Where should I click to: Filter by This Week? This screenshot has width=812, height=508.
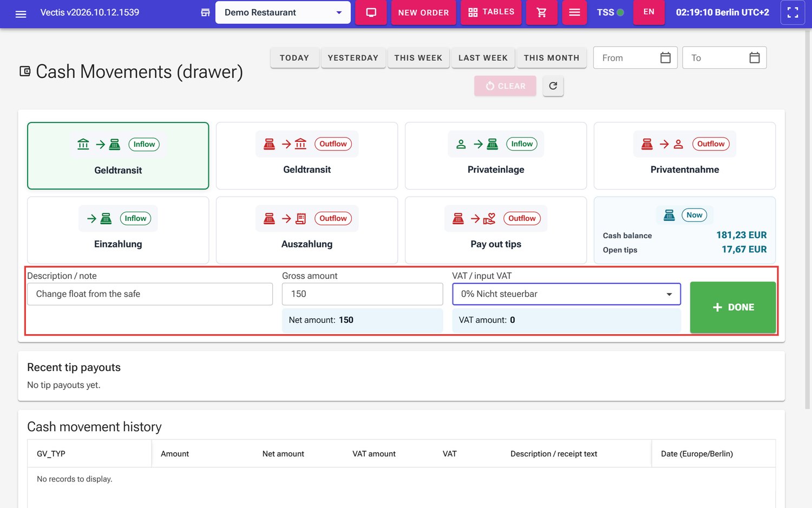pos(418,58)
